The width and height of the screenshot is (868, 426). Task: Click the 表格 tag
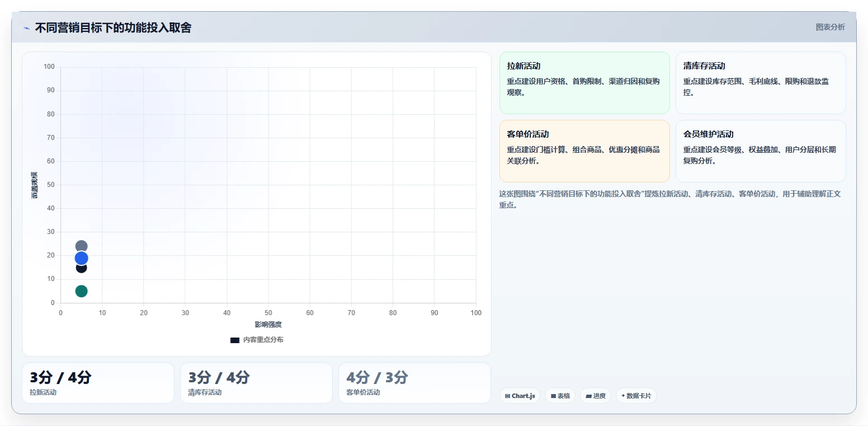tap(560, 396)
